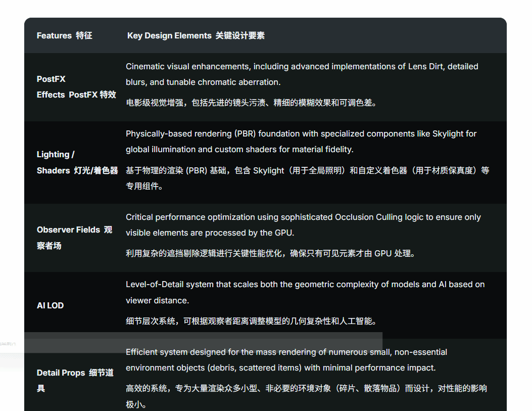The image size is (532, 411).
Task: Click the Chinese PostFX description text
Action: coord(251,103)
